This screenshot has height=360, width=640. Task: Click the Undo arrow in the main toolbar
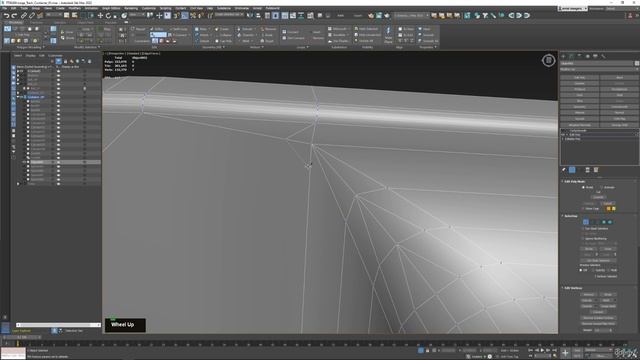click(6, 16)
